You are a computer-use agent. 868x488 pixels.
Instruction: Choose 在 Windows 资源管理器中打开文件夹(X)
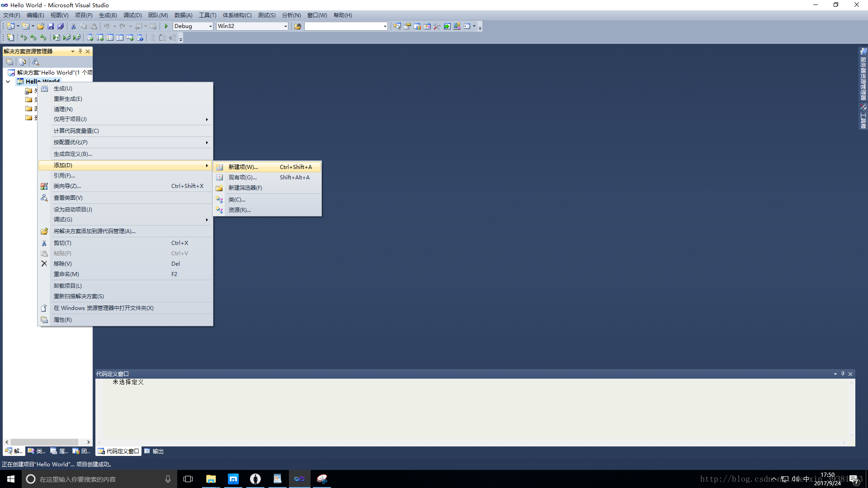pyautogui.click(x=126, y=308)
